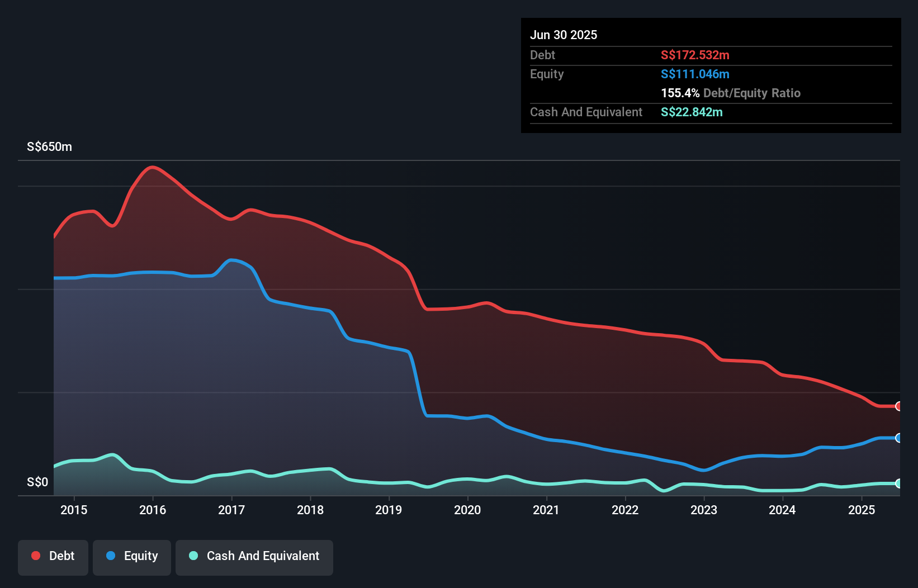Image resolution: width=918 pixels, height=588 pixels.
Task: Select the 2025 label on the timeline
Action: [862, 510]
